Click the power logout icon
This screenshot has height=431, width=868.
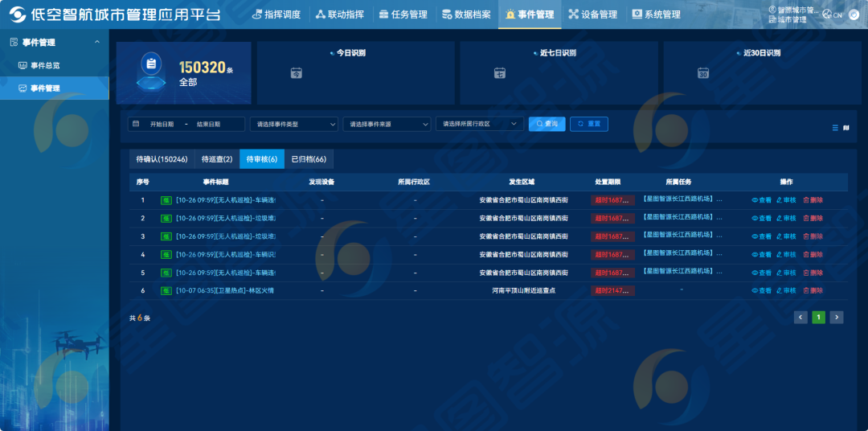click(x=854, y=14)
